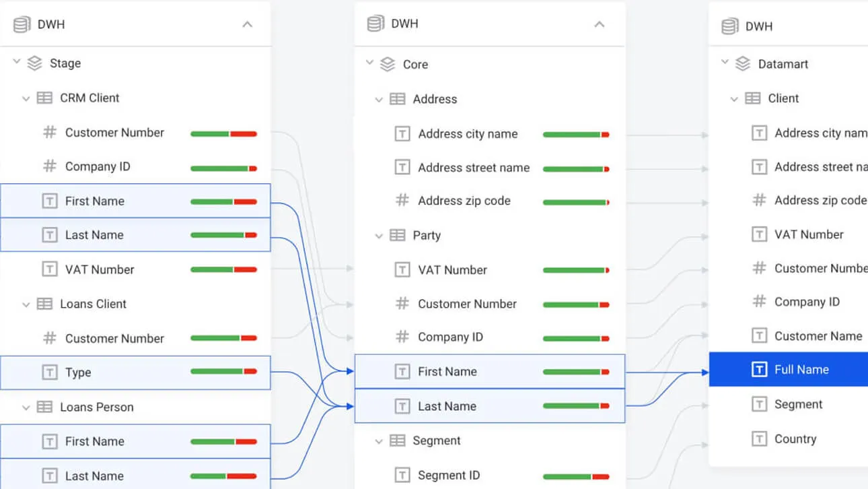Select Last Name under Party in Core
This screenshot has width=868, height=489.
(x=447, y=406)
